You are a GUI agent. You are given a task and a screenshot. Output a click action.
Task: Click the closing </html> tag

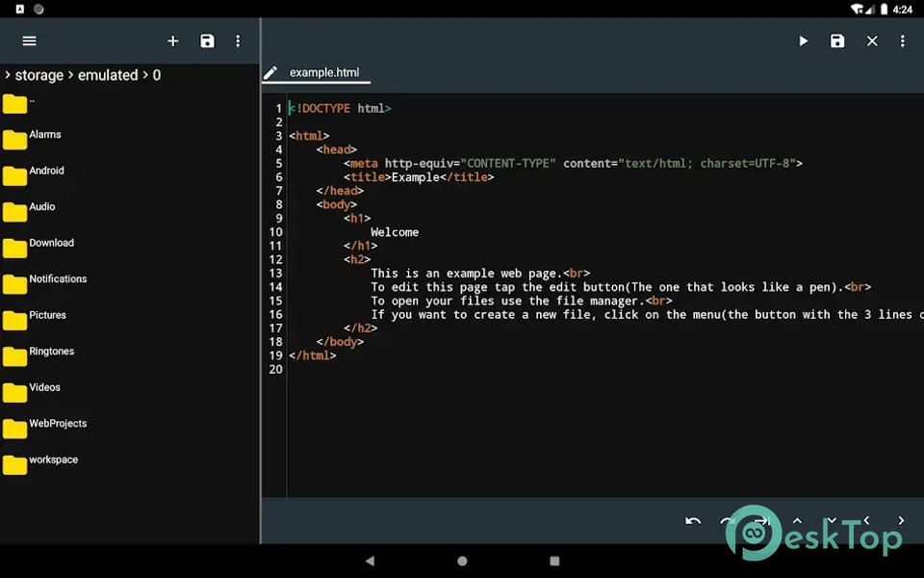[312, 355]
